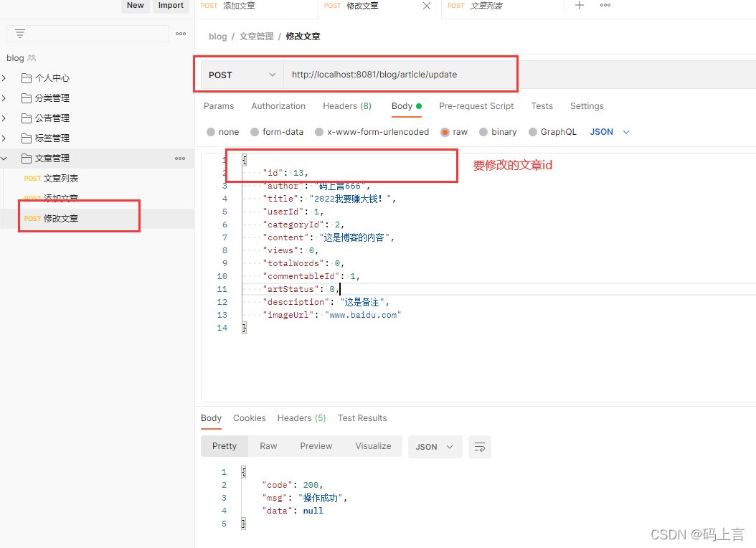Collapse the 文章管理 folder
756x548 pixels.
[4, 158]
